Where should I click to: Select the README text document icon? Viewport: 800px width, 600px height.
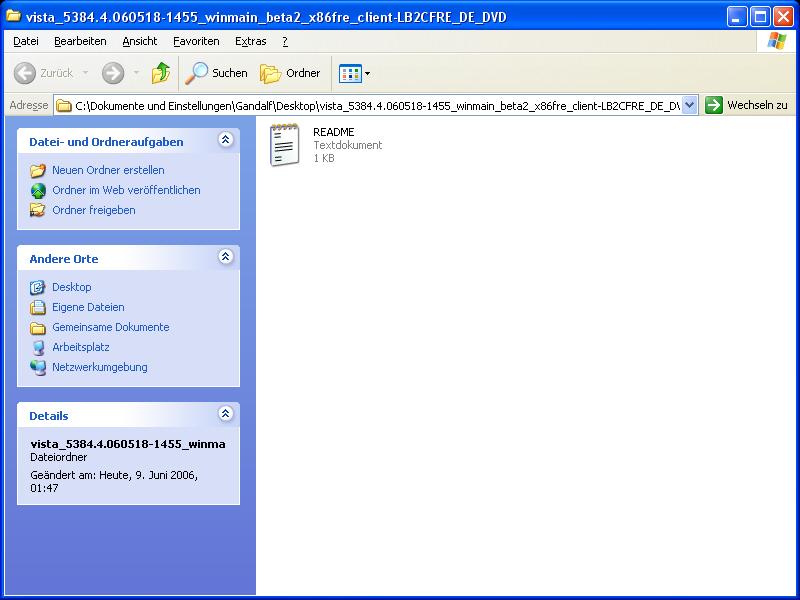[x=284, y=145]
